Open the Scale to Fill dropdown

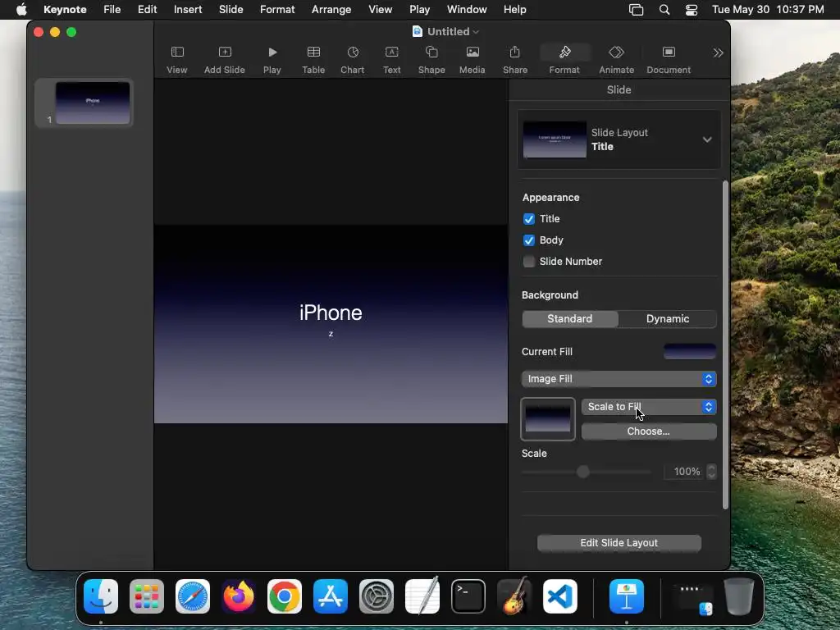point(649,407)
